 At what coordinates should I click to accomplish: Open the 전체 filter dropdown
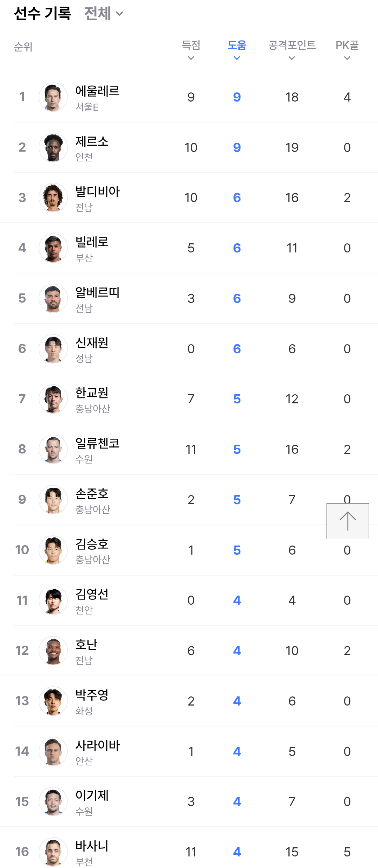point(104,14)
